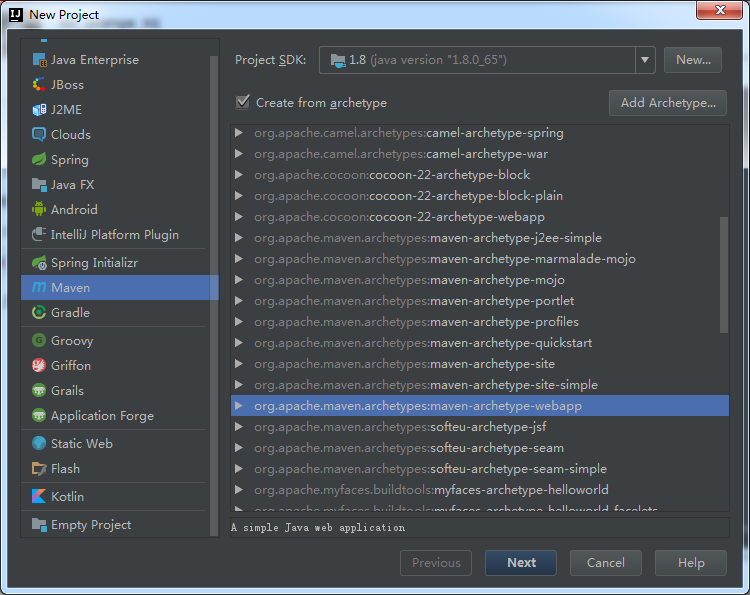Screen dimensions: 750x595
Task: Click the Android robot icon
Action: coord(39,209)
